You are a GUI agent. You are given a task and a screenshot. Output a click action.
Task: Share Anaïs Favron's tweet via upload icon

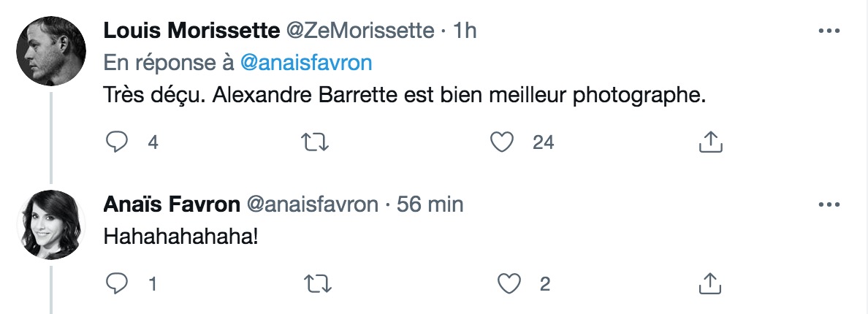[x=709, y=283]
